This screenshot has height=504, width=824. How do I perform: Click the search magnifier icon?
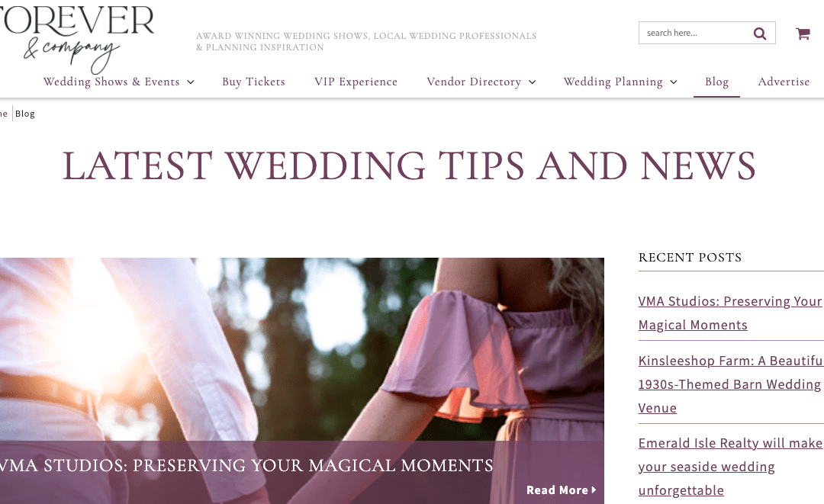point(759,34)
